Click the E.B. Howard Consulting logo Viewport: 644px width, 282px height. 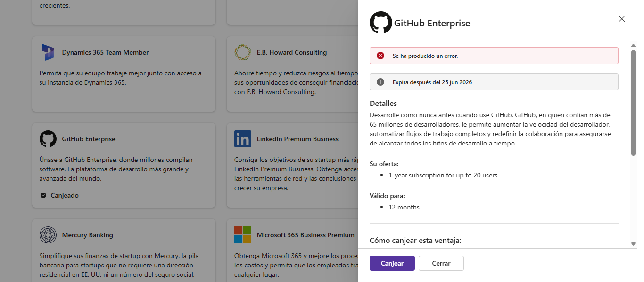[243, 52]
